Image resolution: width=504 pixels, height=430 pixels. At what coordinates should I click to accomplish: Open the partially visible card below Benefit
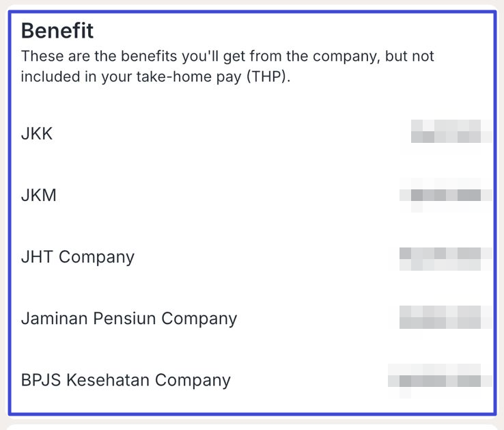tap(252, 427)
